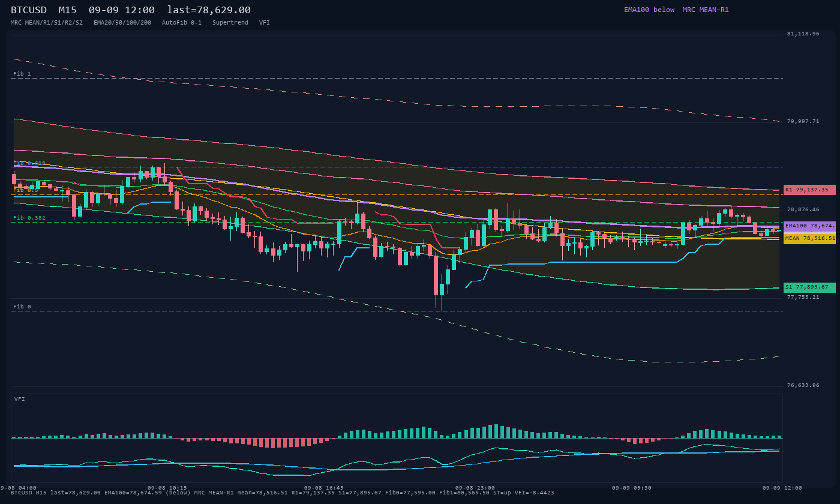Screen dimensions: 840x504
Task: Click the 79,997.71 price axis label
Action: [x=803, y=121]
